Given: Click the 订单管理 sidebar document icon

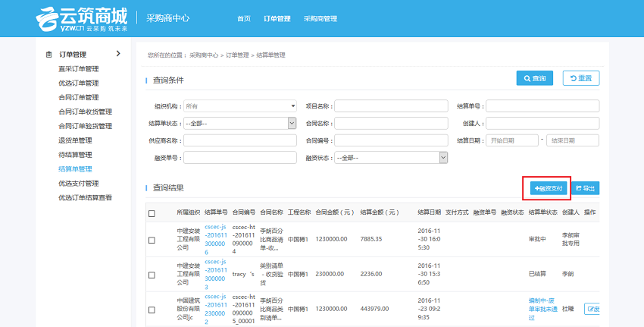Looking at the screenshot, I should (49, 55).
